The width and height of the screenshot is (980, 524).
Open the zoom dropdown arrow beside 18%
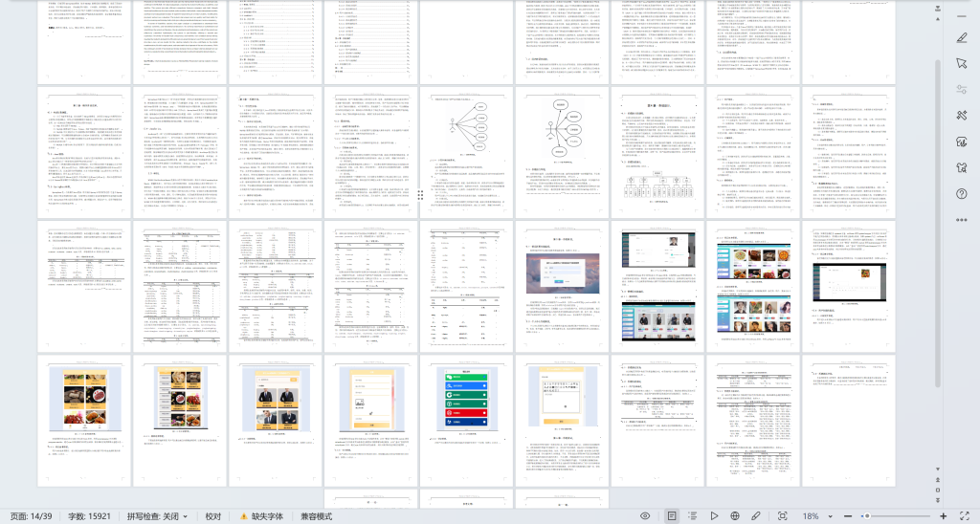point(830,516)
